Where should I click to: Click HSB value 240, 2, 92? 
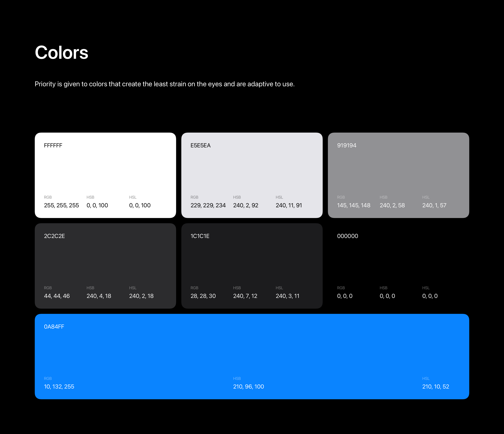(245, 205)
